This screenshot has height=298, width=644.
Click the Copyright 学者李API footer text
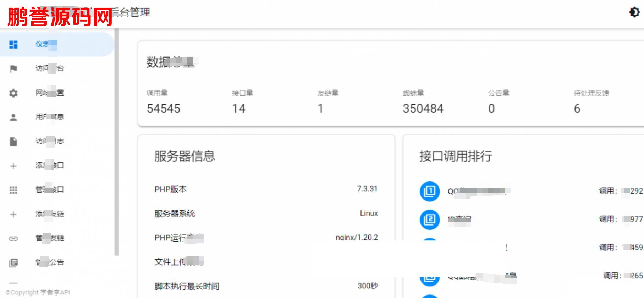click(x=38, y=292)
